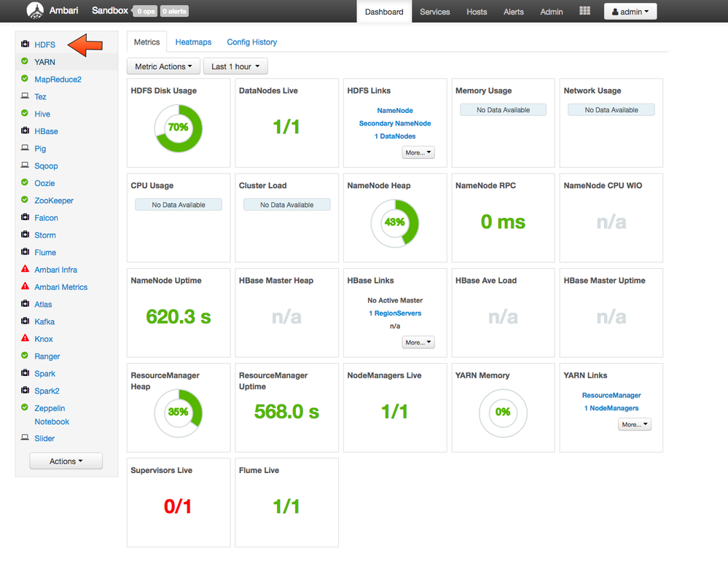Open the admin user menu
This screenshot has height=567, width=728.
(630, 12)
